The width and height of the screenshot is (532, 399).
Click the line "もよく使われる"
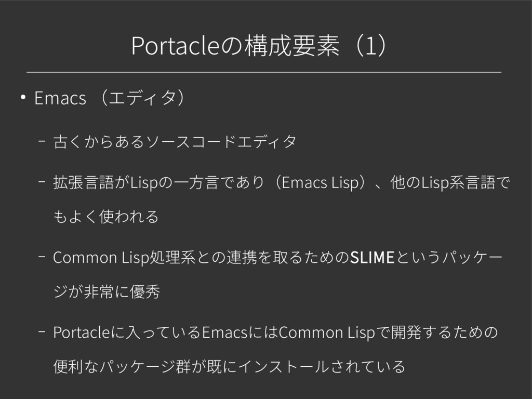[106, 216]
